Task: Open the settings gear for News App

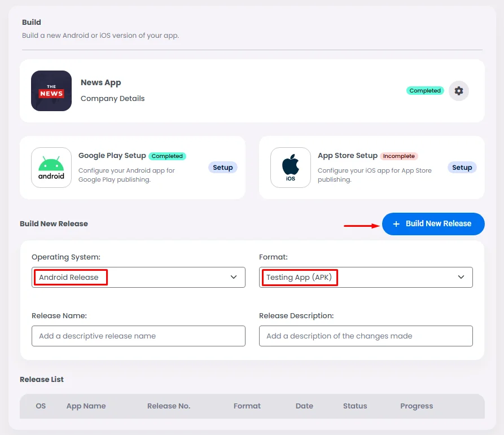Action: coord(458,91)
